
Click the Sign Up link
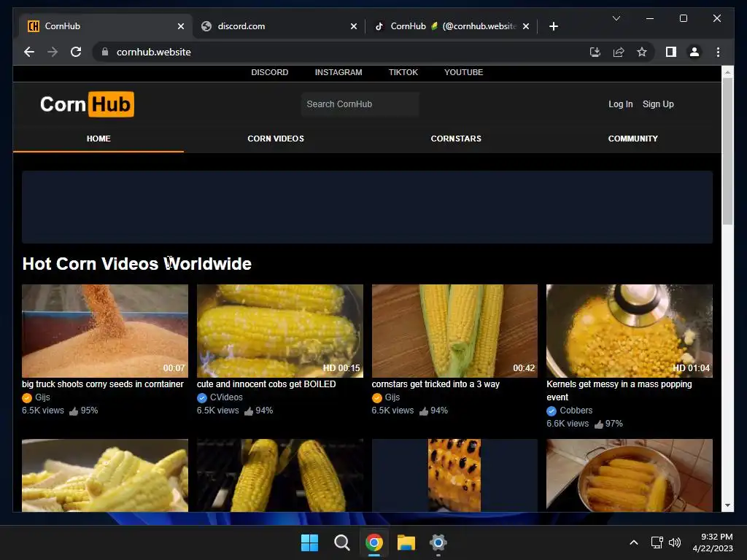658,104
